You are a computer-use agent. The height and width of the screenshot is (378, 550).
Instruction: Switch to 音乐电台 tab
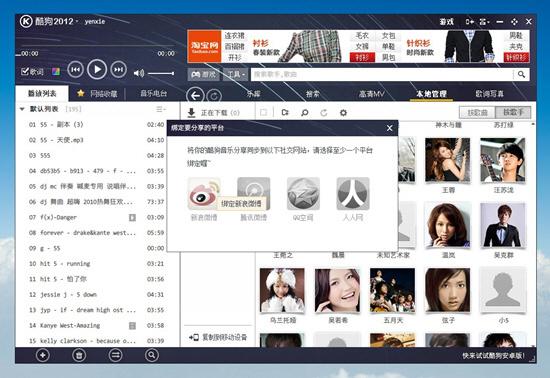[154, 93]
